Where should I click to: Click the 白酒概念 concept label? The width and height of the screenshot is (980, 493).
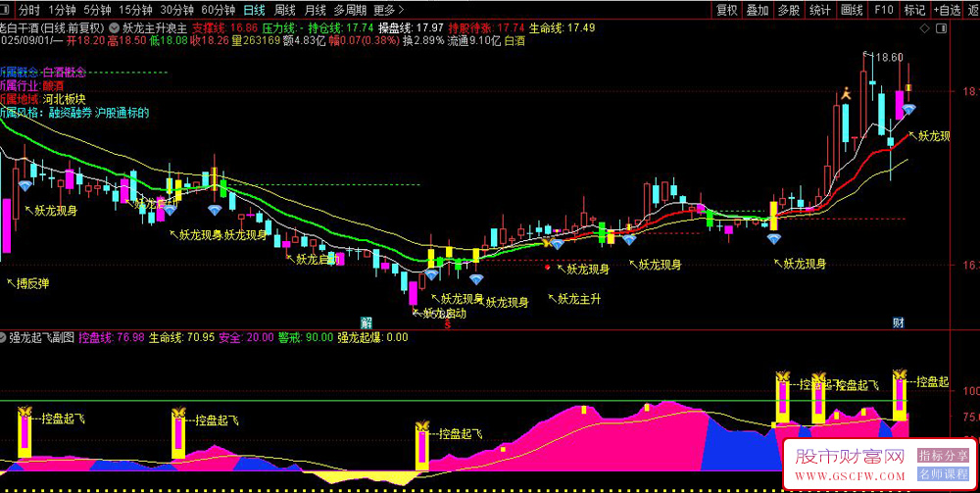click(64, 73)
